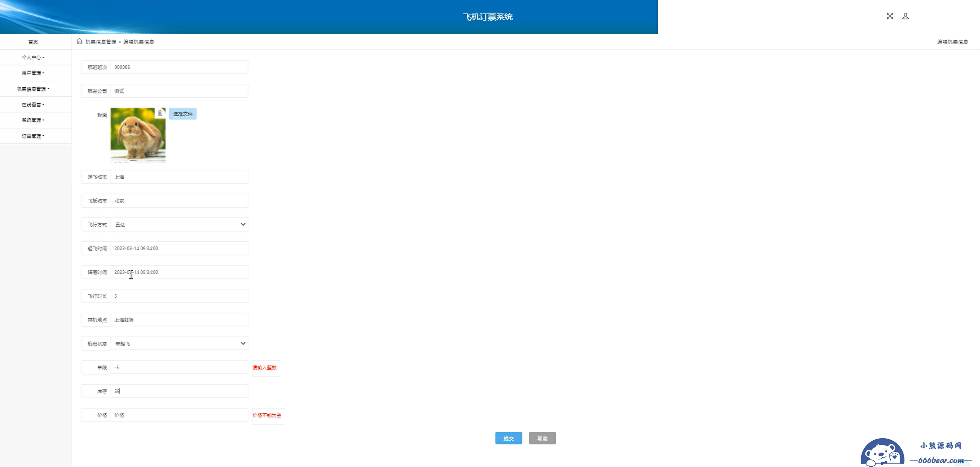Open the user profile icon in header
The image size is (980, 467).
tap(906, 16)
